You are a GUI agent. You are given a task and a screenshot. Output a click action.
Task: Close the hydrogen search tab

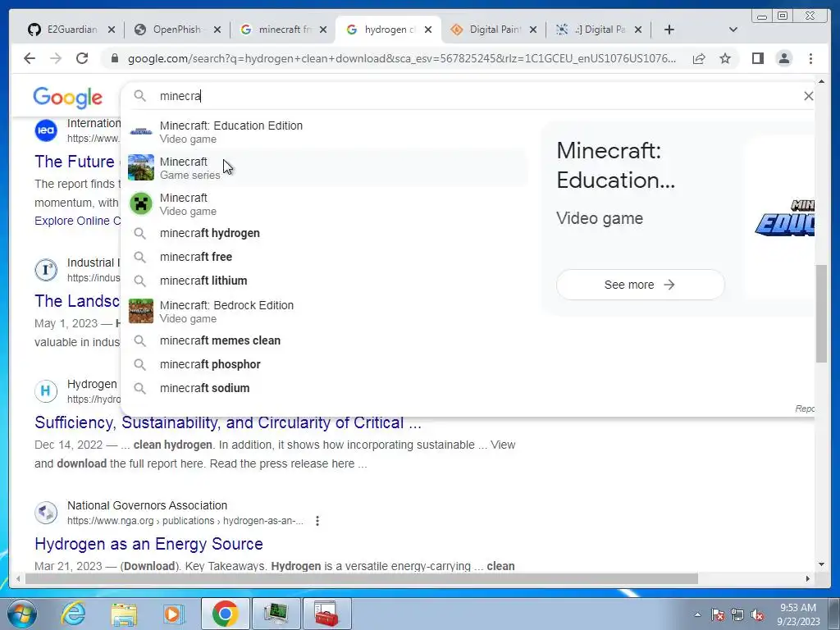[x=428, y=30]
